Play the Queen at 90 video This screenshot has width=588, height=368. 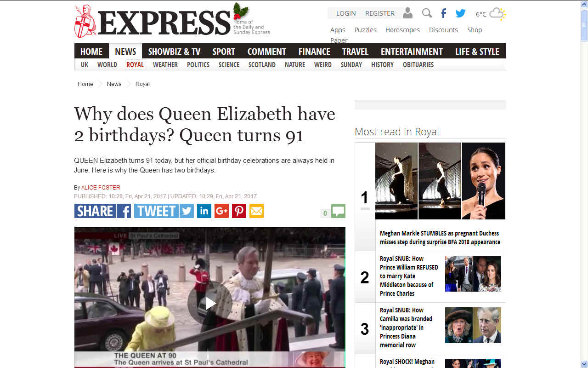210,303
